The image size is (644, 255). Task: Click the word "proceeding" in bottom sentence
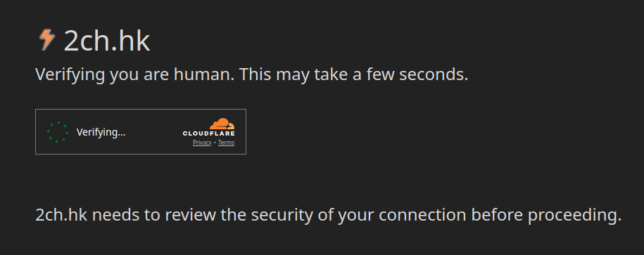574,216
